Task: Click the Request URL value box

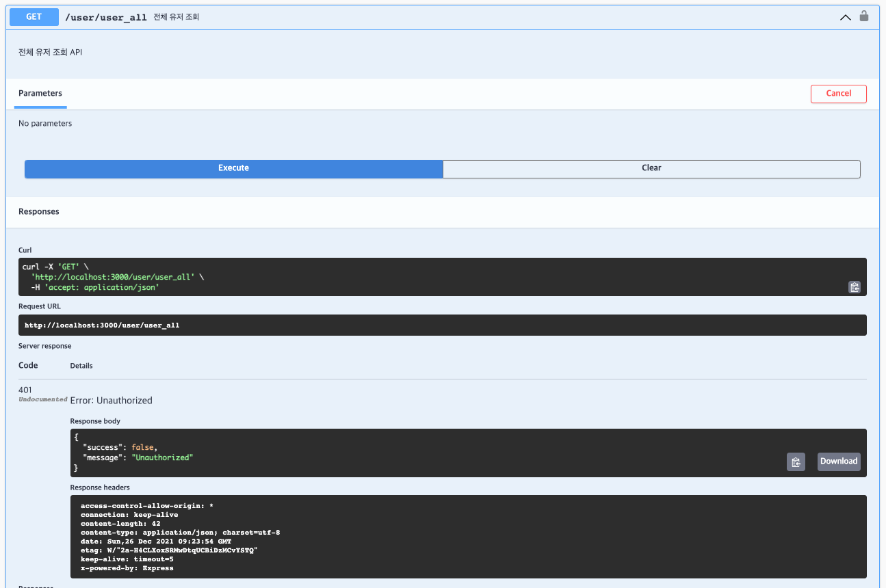Action: [443, 325]
